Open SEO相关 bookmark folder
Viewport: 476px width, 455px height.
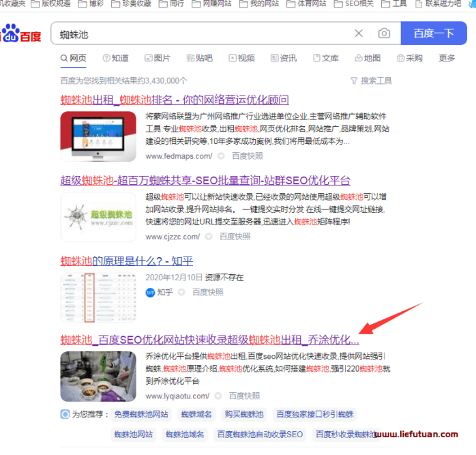(x=354, y=3)
